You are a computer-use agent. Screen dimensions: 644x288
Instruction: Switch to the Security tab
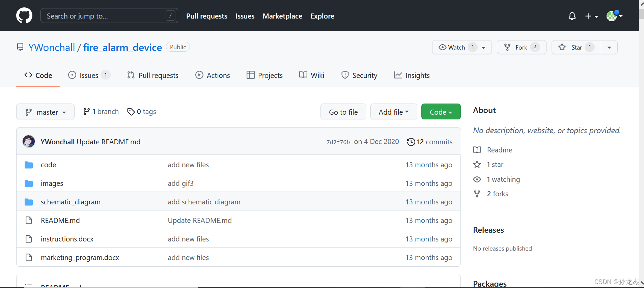click(x=359, y=75)
